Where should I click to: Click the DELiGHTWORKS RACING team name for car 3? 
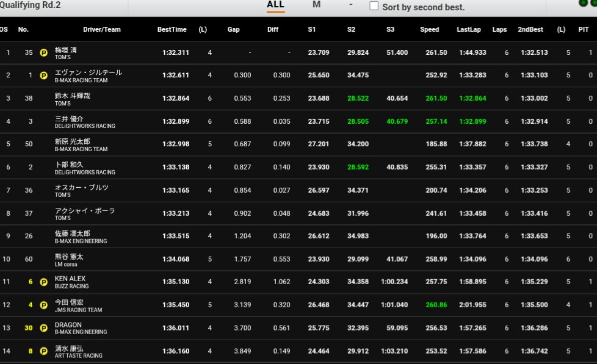[x=85, y=126]
